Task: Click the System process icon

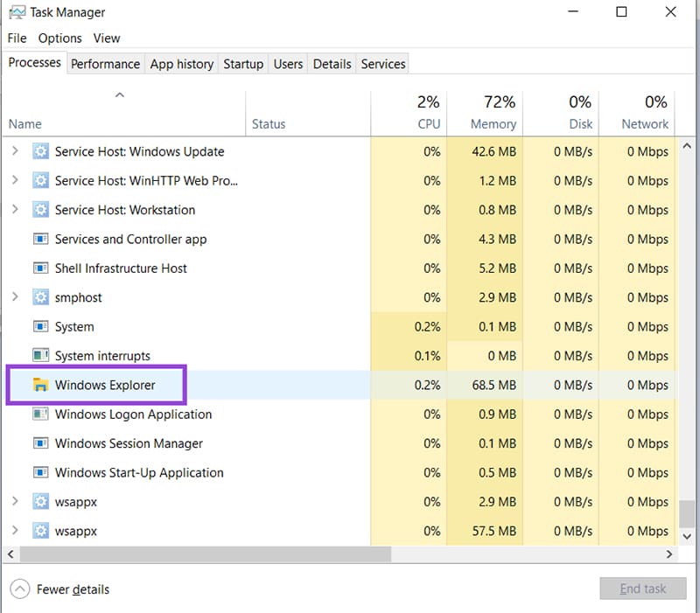Action: (x=40, y=326)
